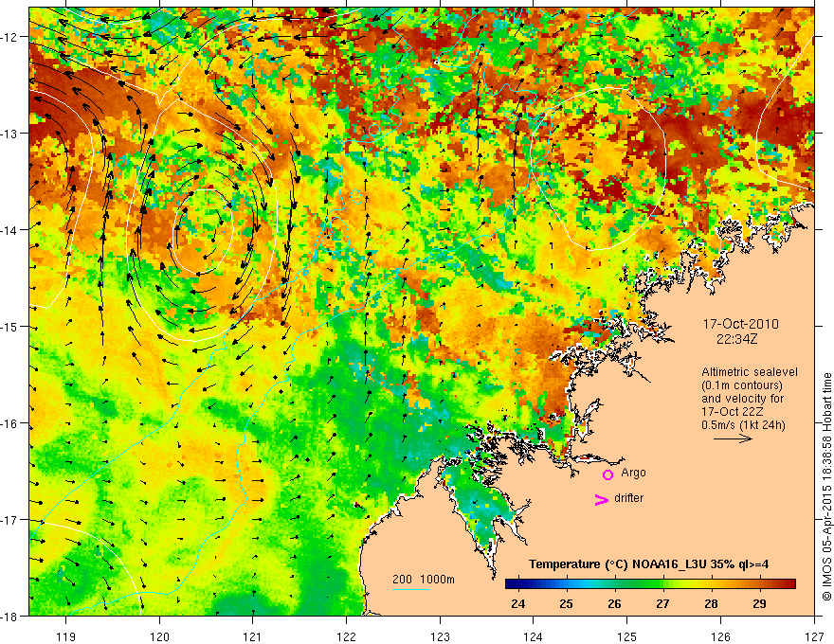Click the latitude axis label -12
Image resolution: width=834 pixels, height=644 pixels.
[10, 37]
